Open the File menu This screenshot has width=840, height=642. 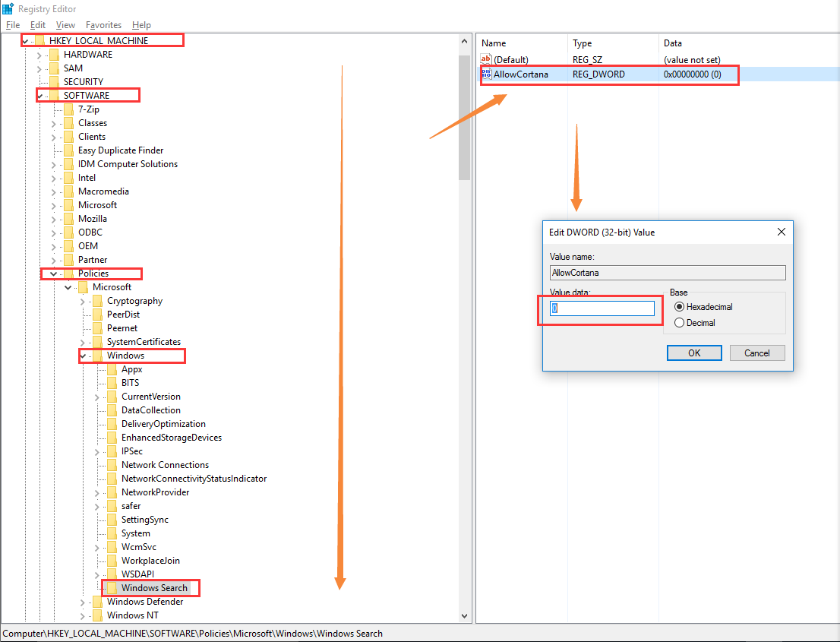pos(13,24)
